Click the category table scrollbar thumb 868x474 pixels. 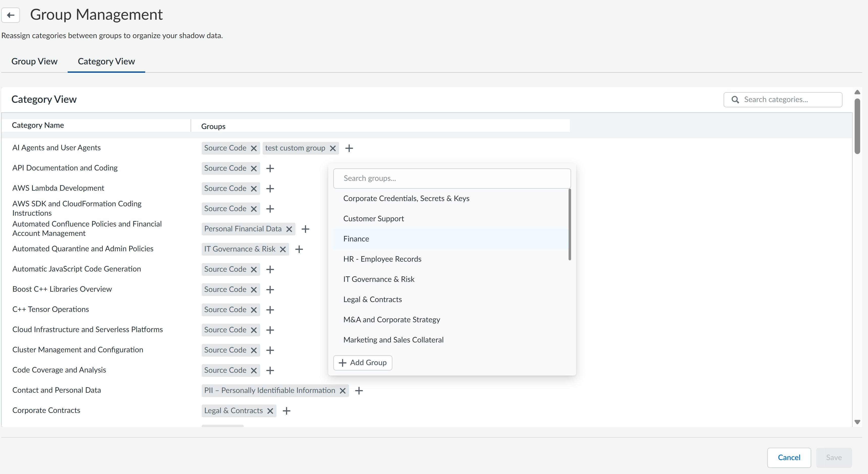click(857, 127)
